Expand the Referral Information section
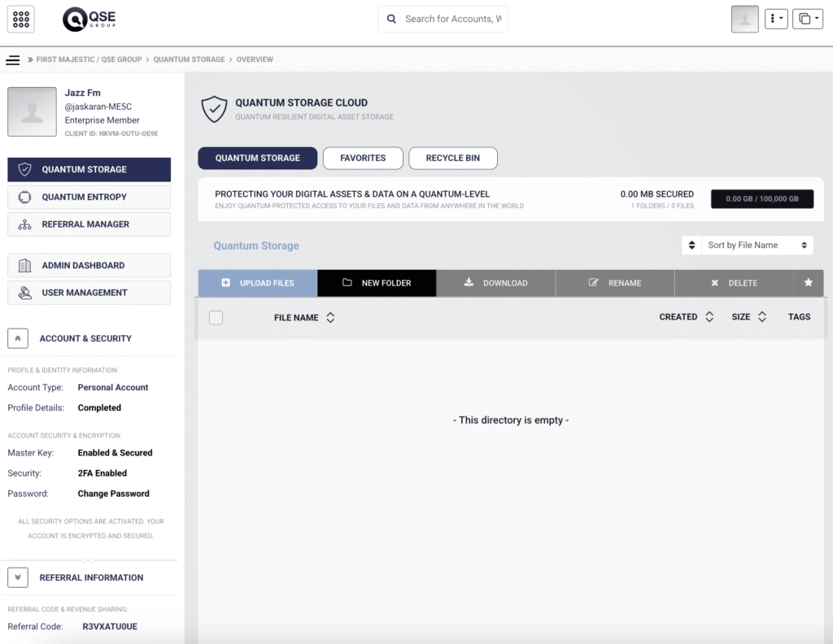The width and height of the screenshot is (833, 644). (x=18, y=577)
